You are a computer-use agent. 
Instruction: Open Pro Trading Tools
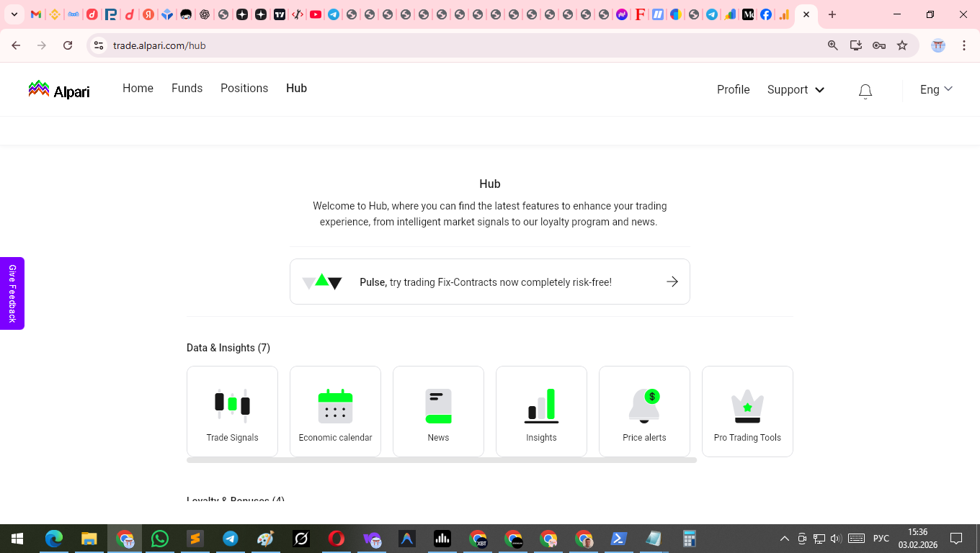[747, 411]
